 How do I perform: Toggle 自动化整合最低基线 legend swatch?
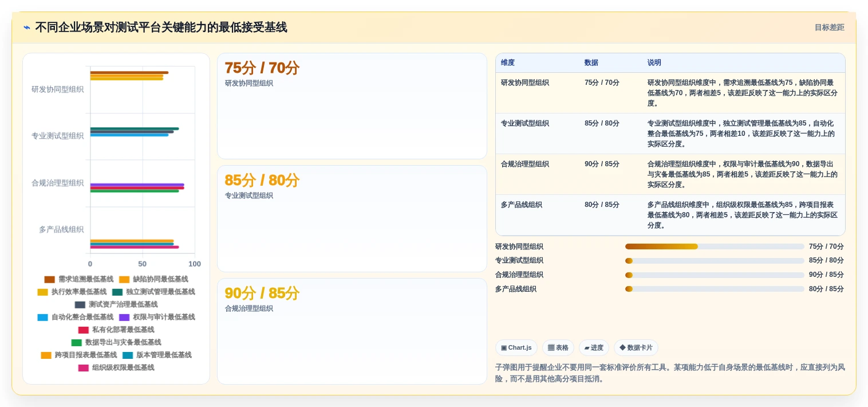tap(43, 318)
